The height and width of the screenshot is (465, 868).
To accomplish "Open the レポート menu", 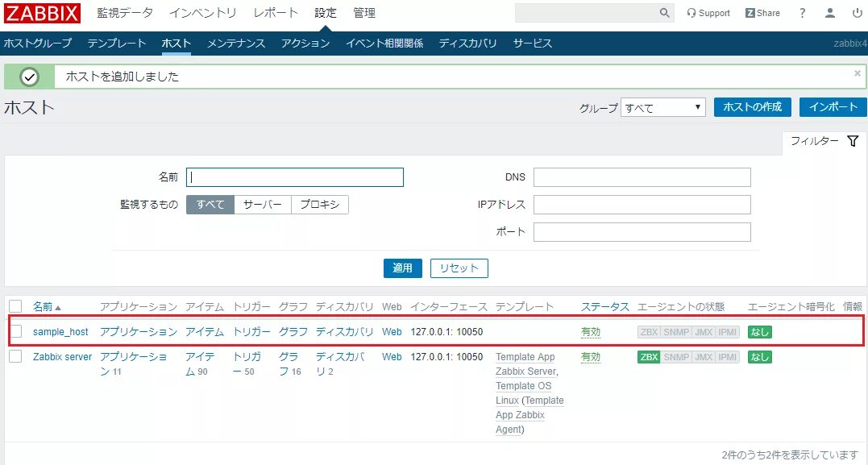I will point(276,13).
